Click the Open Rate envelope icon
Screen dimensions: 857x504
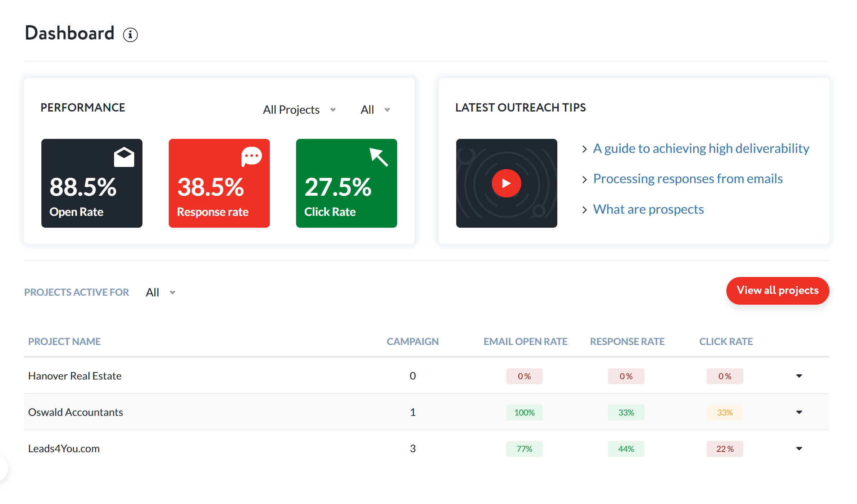coord(124,157)
